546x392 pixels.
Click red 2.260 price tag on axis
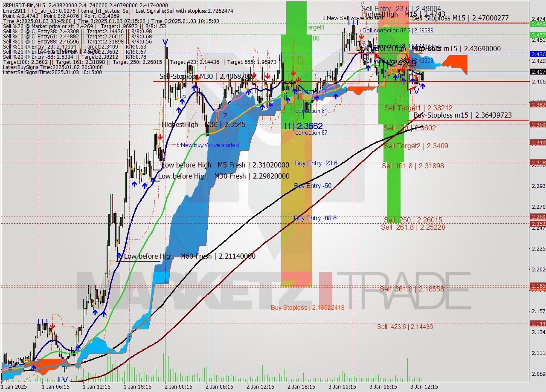(537, 216)
